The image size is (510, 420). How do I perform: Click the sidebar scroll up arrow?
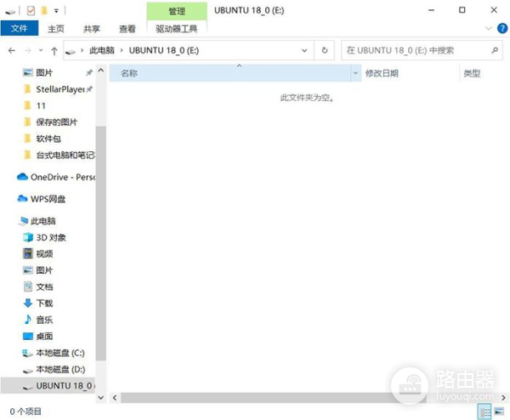pos(101,71)
